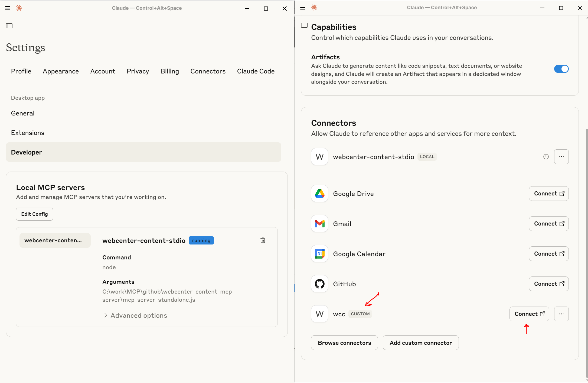Close the left Claude window
This screenshot has height=383, width=588.
[285, 8]
